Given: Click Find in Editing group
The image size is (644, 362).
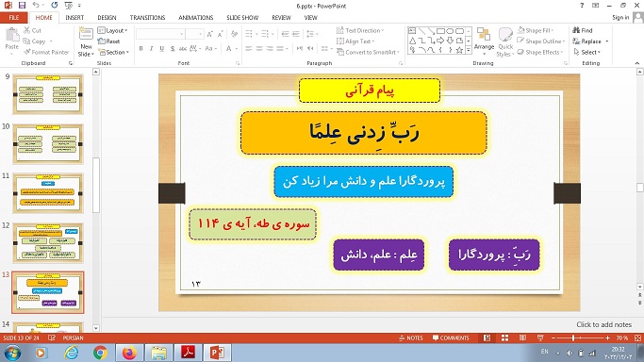Looking at the screenshot, I should [583, 30].
